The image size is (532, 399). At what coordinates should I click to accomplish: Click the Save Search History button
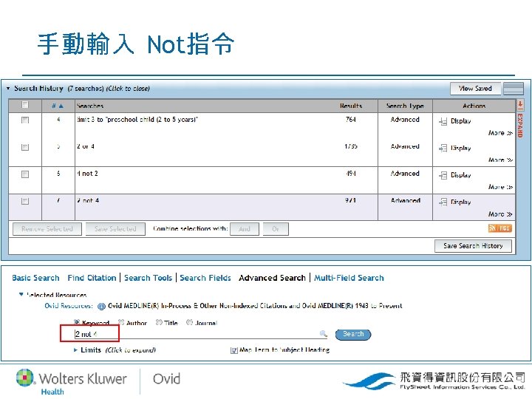[473, 245]
